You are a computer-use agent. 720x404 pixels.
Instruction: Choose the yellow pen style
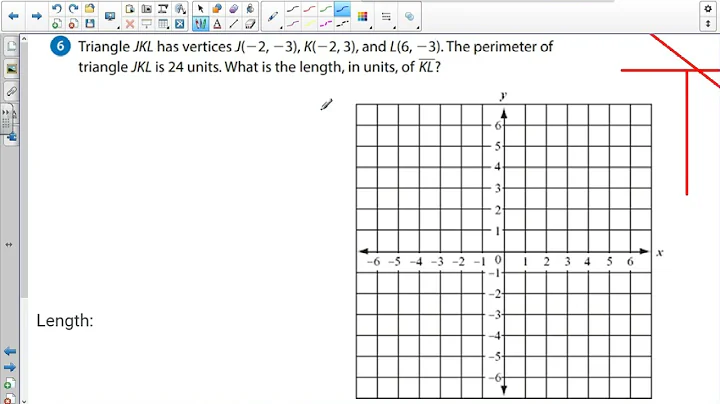[309, 23]
